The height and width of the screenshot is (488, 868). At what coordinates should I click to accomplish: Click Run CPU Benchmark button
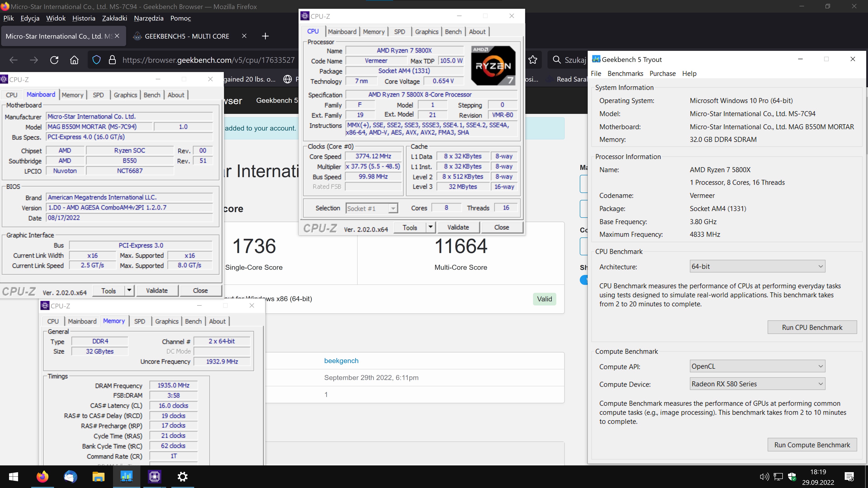[812, 327]
